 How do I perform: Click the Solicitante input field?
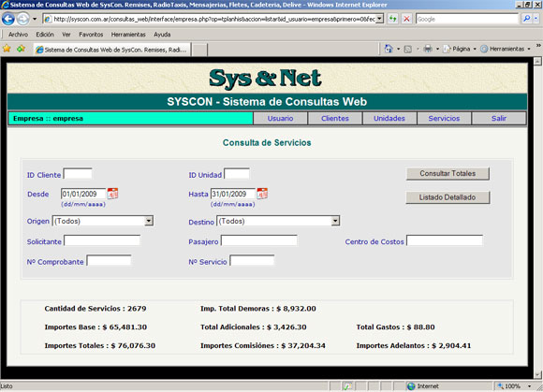102,240
